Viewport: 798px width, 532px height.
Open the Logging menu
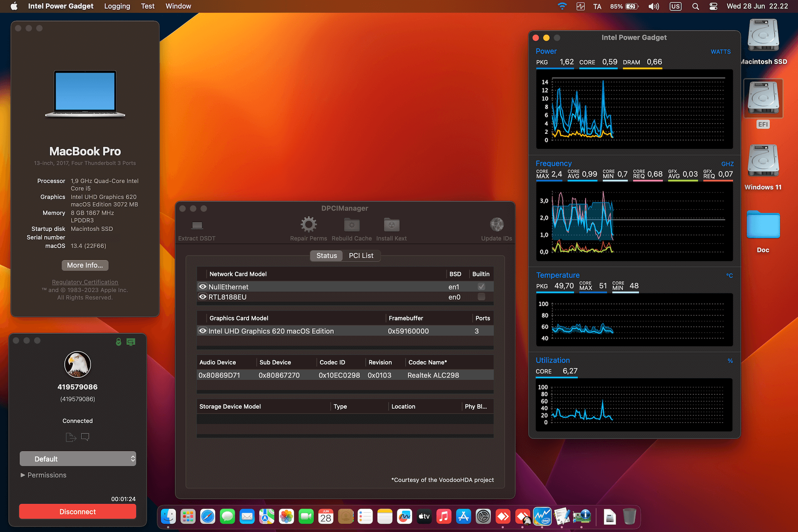117,6
